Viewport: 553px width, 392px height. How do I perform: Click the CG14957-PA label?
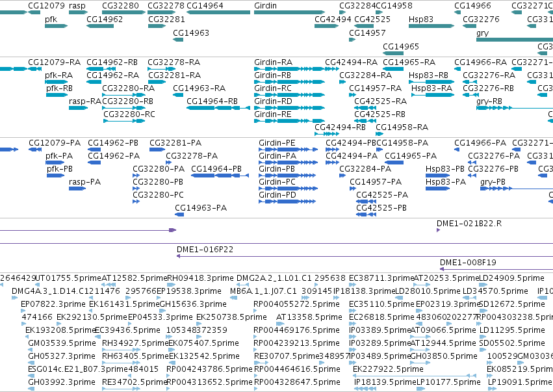[x=376, y=182]
